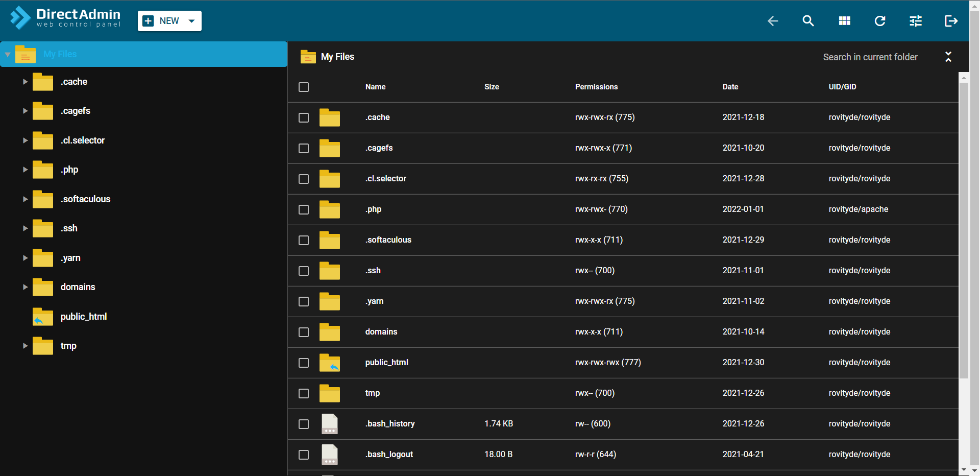Sort by Date column header

pos(730,87)
